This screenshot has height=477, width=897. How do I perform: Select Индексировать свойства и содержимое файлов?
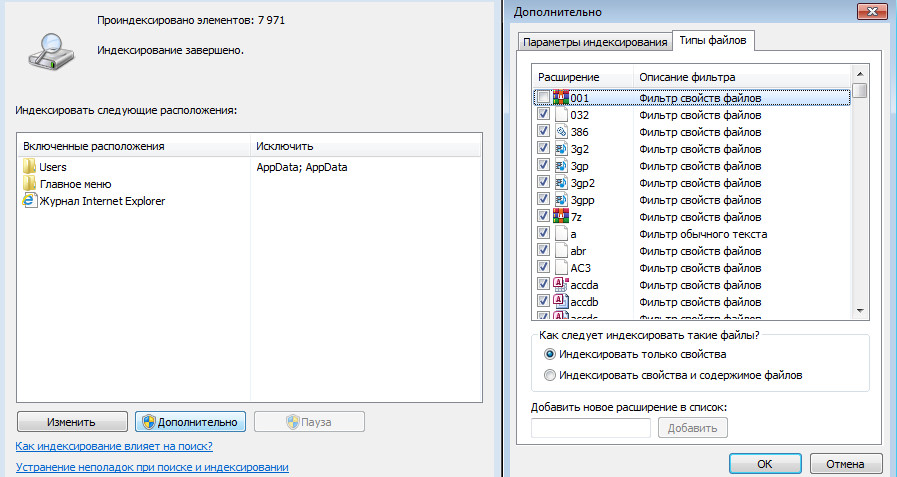[549, 375]
